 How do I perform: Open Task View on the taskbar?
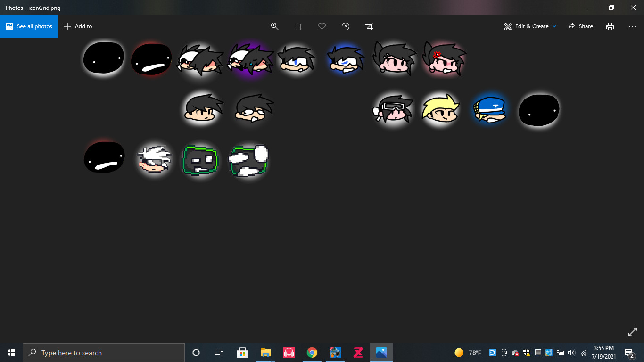(219, 353)
